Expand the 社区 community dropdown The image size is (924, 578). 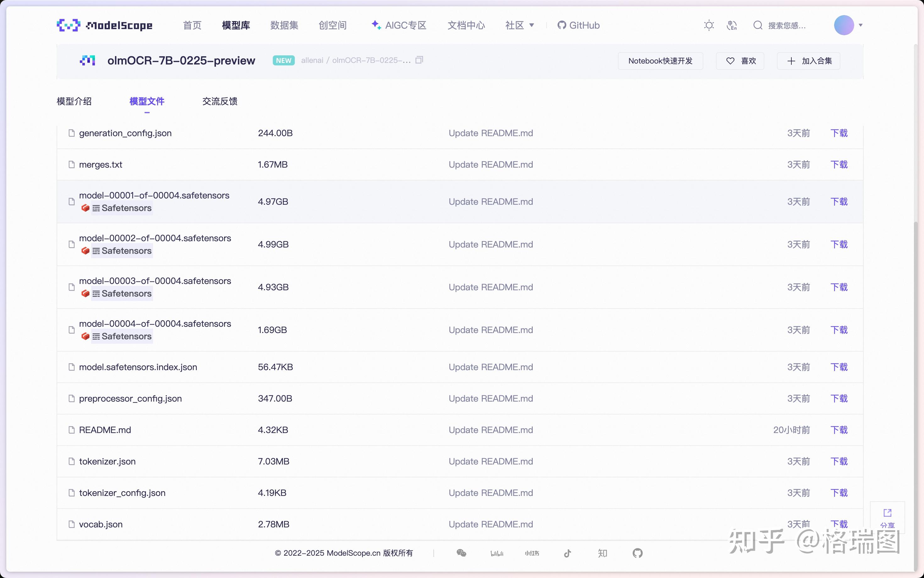click(520, 25)
